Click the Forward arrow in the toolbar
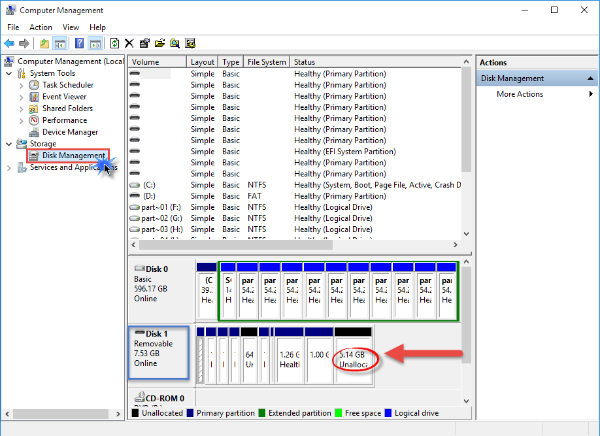Screen dimensions: 600x436 [x=24, y=43]
